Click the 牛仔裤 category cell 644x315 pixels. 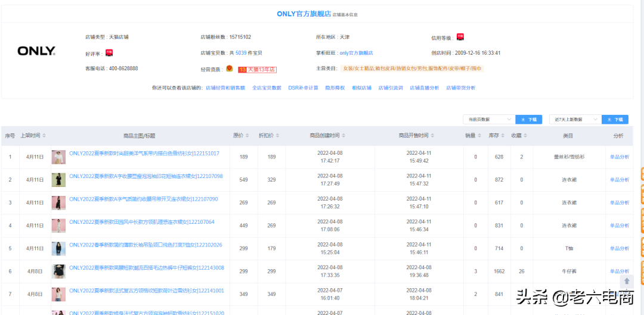(569, 271)
